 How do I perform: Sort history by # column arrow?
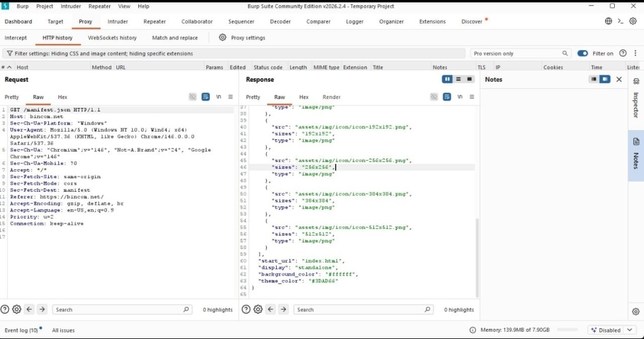pyautogui.click(x=10, y=67)
